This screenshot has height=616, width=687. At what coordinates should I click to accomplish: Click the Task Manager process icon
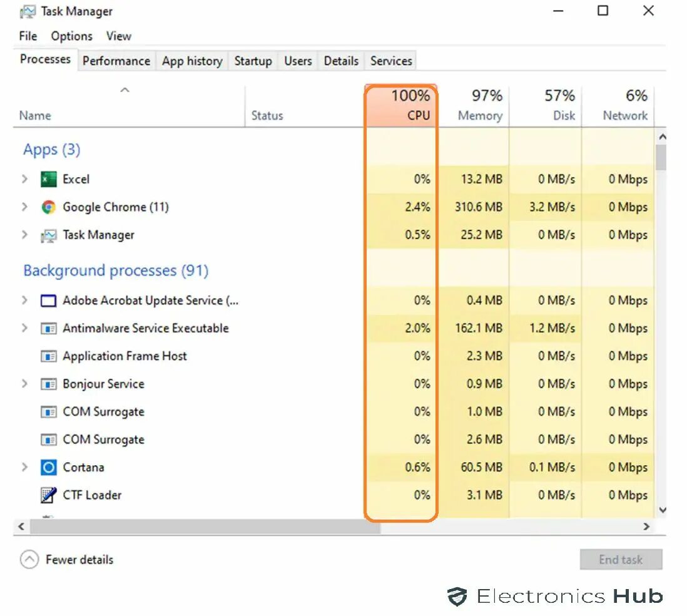point(48,235)
